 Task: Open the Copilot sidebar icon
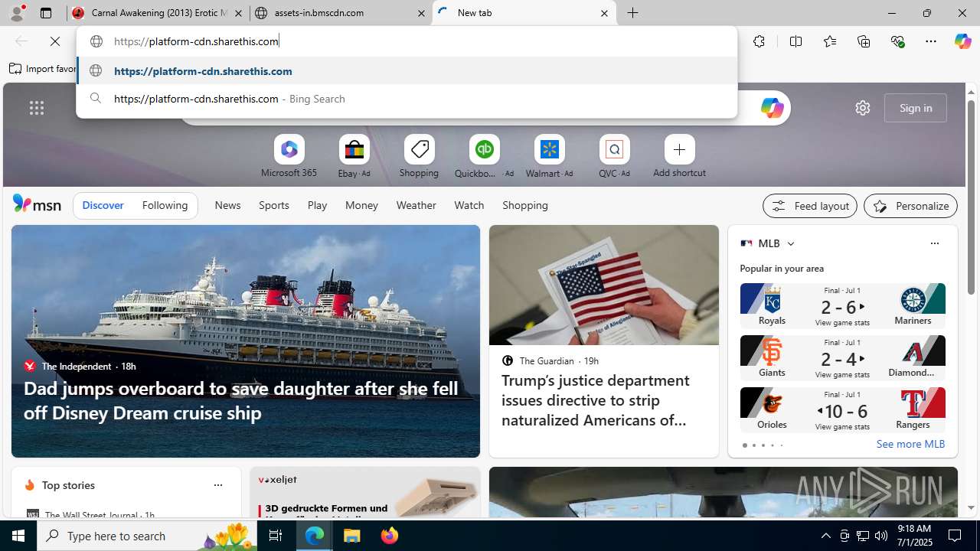pos(962,41)
